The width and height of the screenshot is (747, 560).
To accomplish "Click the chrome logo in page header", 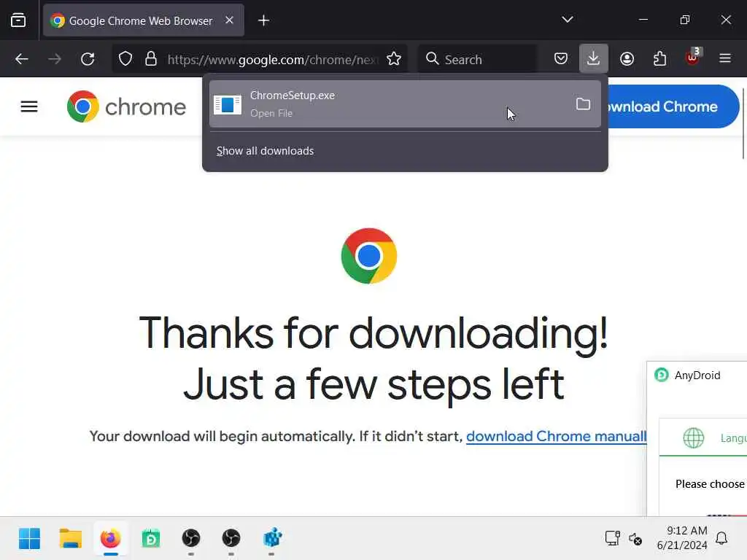I will (126, 106).
